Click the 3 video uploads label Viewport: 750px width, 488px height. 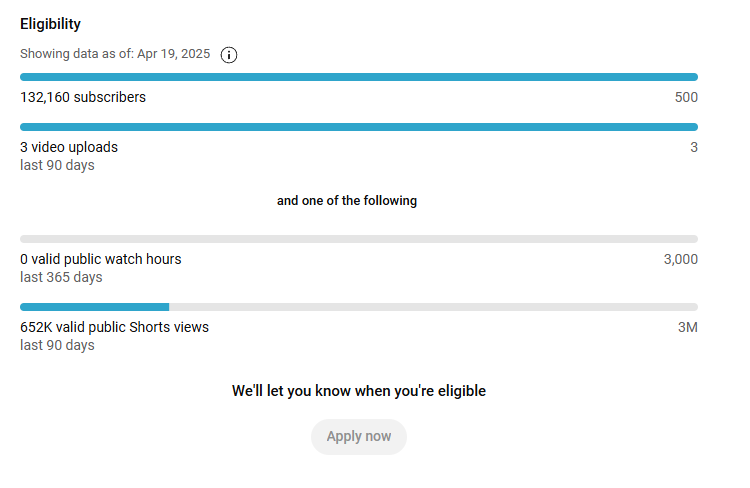tap(69, 147)
